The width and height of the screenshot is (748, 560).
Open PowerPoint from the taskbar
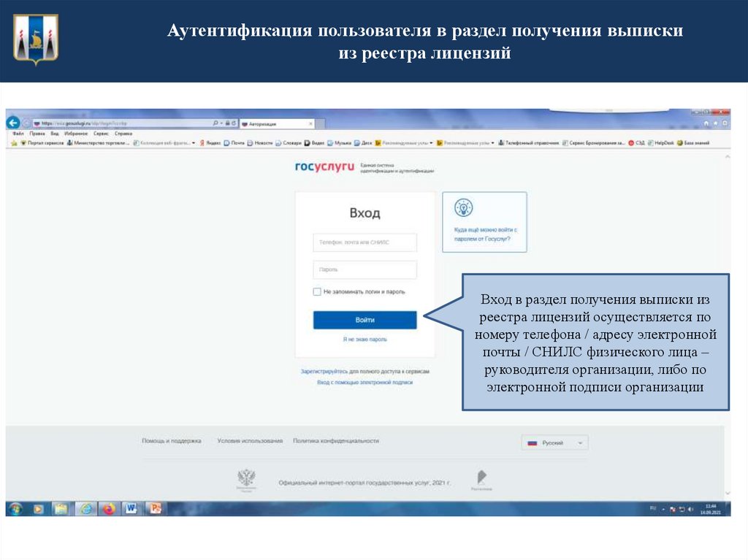tap(155, 509)
